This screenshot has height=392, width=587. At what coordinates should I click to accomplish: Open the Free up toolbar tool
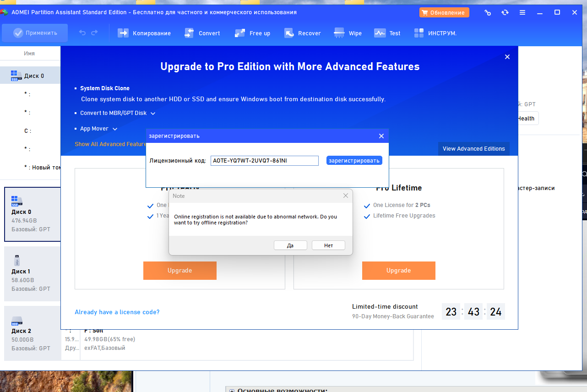[x=252, y=33]
